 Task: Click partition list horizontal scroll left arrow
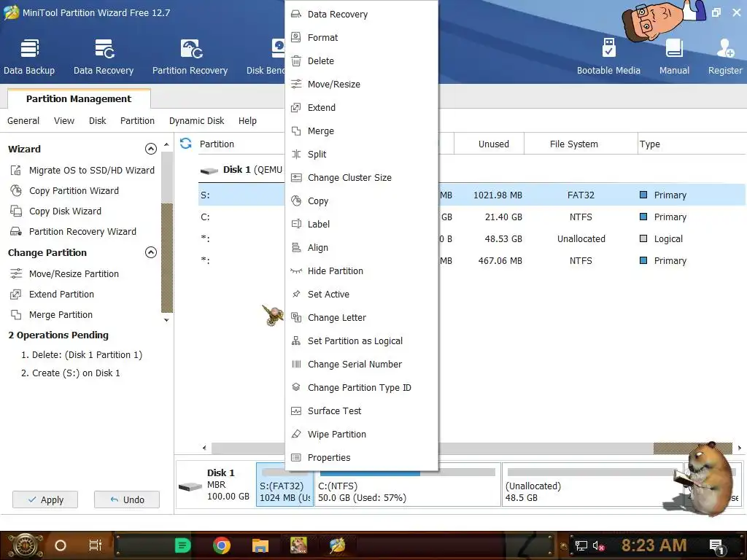coord(204,448)
